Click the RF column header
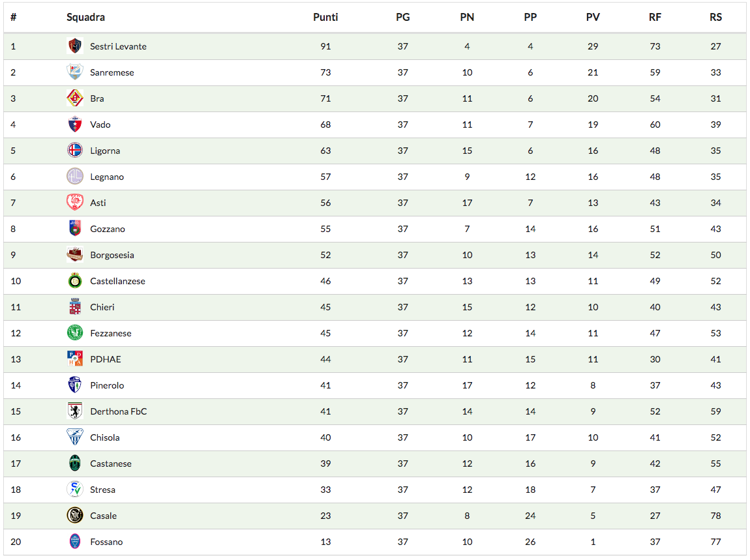Image resolution: width=750 pixels, height=560 pixels. pyautogui.click(x=655, y=18)
